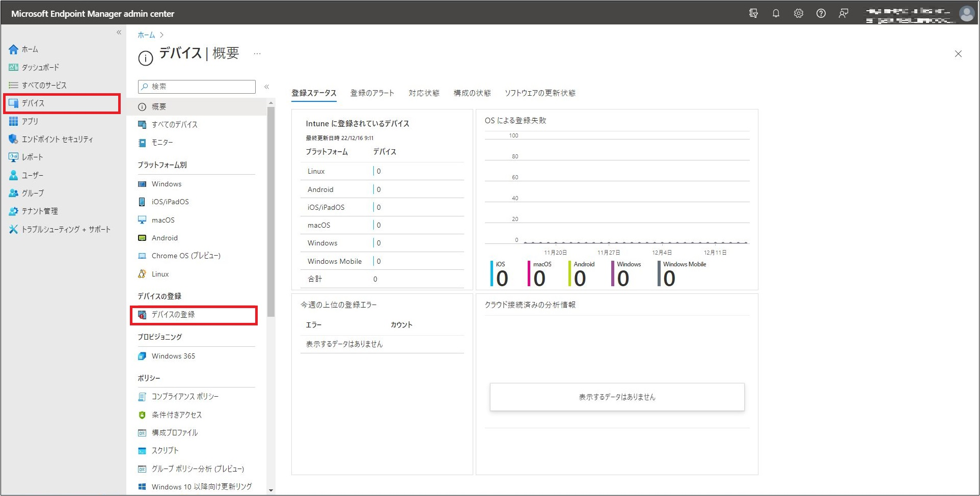Open レポート section
The height and width of the screenshot is (496, 980).
pos(26,157)
